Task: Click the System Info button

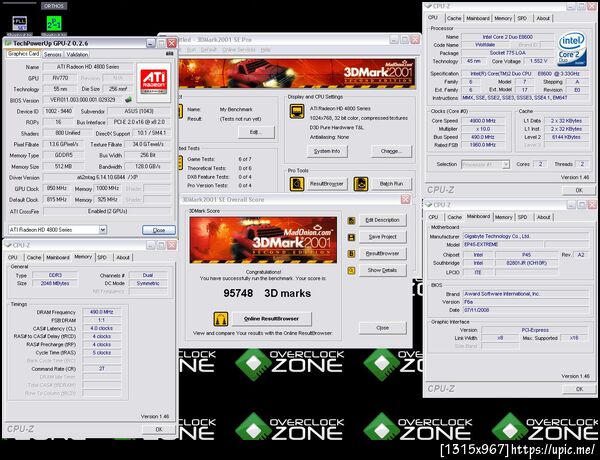Action: click(327, 151)
